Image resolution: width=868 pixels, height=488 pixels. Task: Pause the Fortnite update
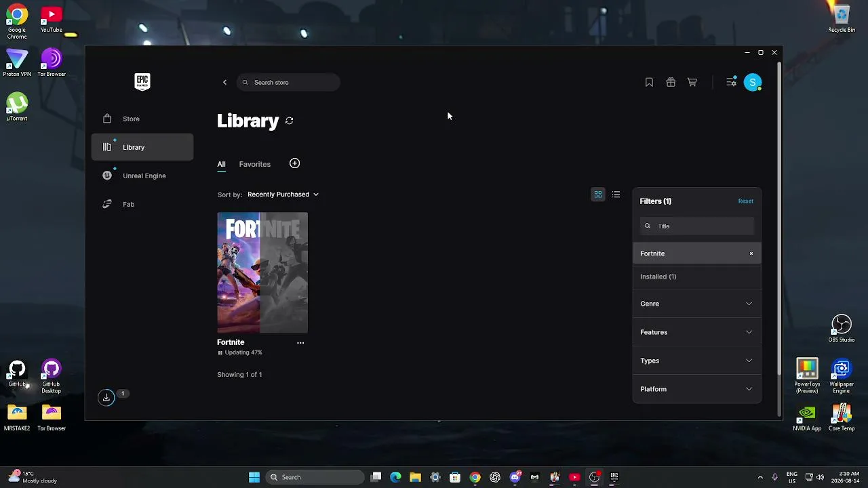coord(220,353)
